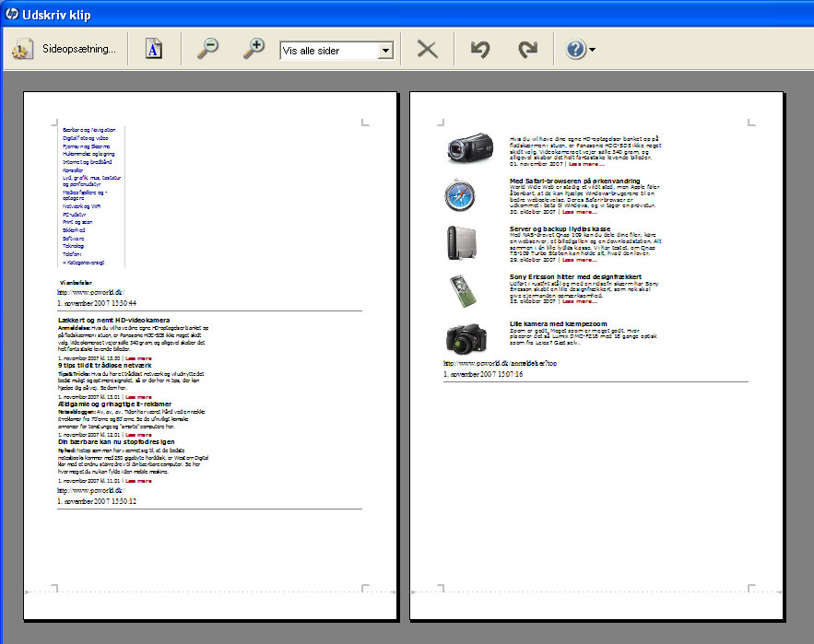The image size is (814, 644).
Task: Click the Sideopsætning page setup icon
Action: 22,50
